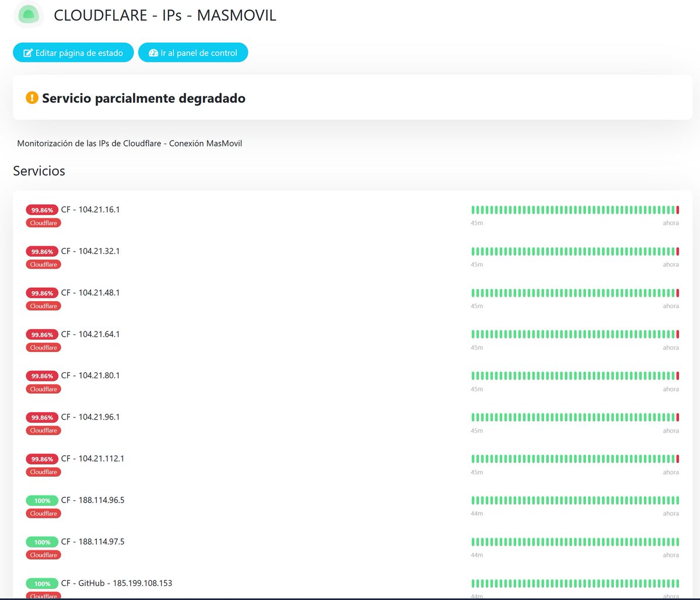Click the red latest heartbeat of 104.21.112.1
The image size is (700, 600).
click(x=678, y=458)
